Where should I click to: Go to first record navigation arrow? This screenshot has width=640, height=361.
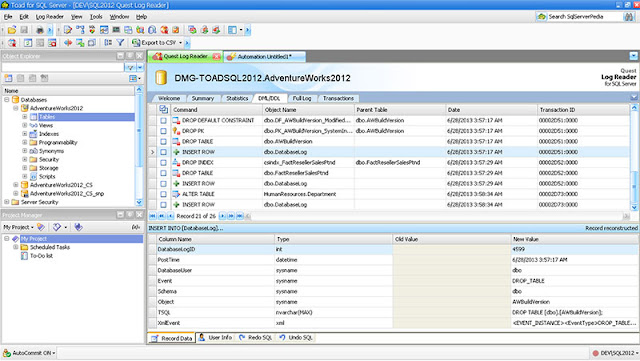coord(153,216)
